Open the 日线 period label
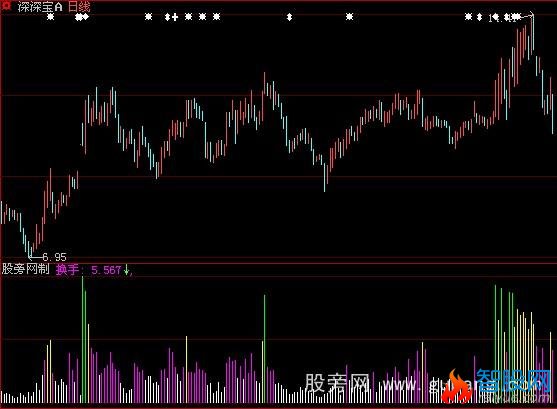 (x=79, y=7)
